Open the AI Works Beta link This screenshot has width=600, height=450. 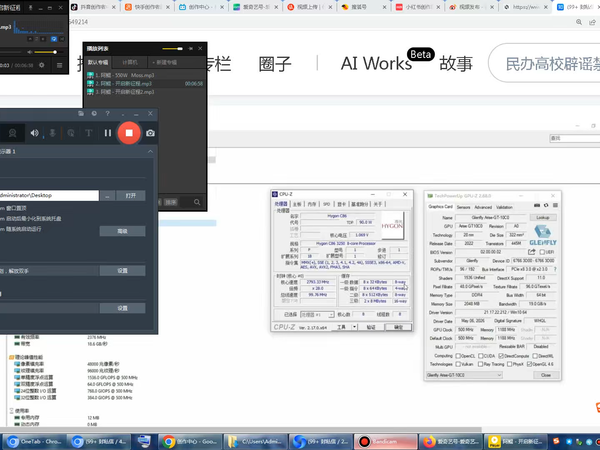coord(387,60)
